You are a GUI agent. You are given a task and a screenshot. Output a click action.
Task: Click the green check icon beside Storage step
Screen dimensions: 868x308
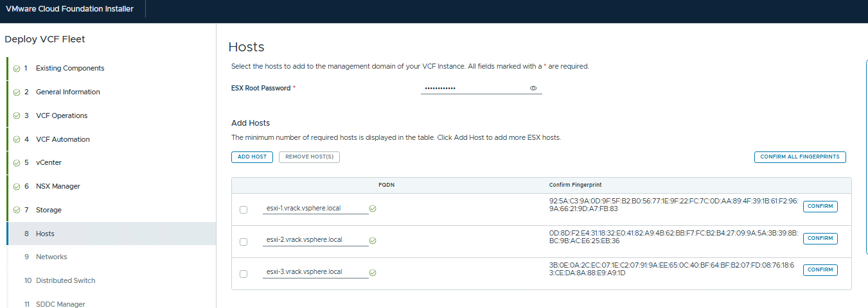16,210
